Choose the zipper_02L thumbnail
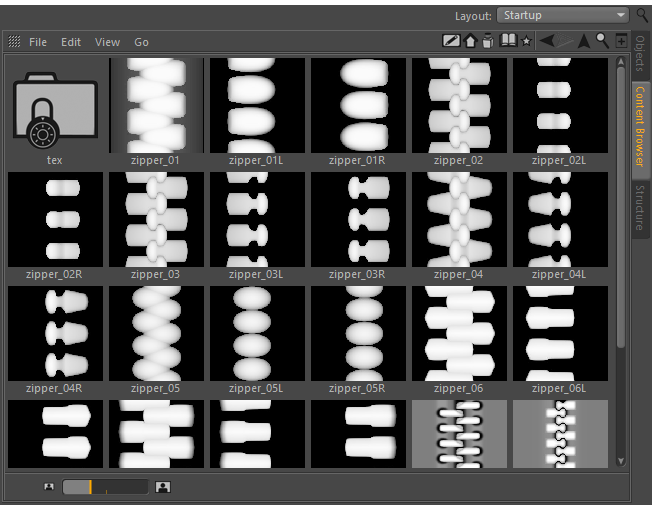652x505 pixels. coord(561,105)
